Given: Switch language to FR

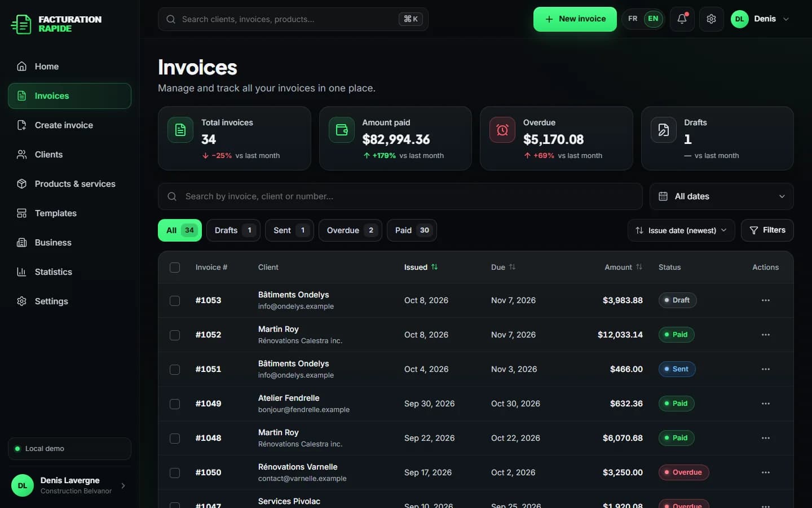Looking at the screenshot, I should [x=633, y=19].
